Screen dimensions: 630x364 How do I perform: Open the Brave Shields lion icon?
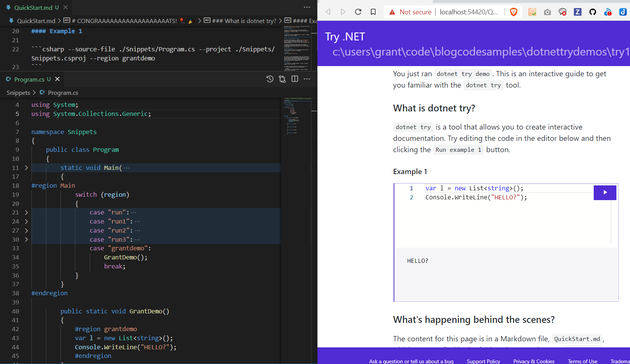(x=514, y=12)
